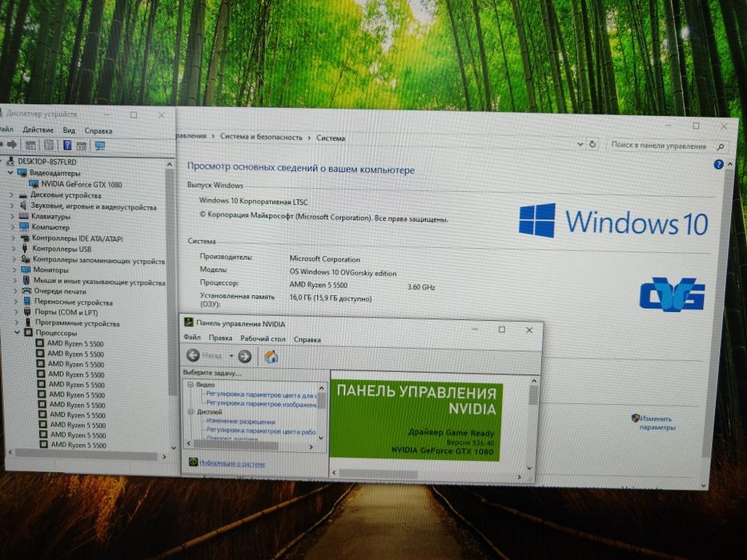
Task: Click the forward arrow in Device Manager toolbar
Action: tap(12, 144)
